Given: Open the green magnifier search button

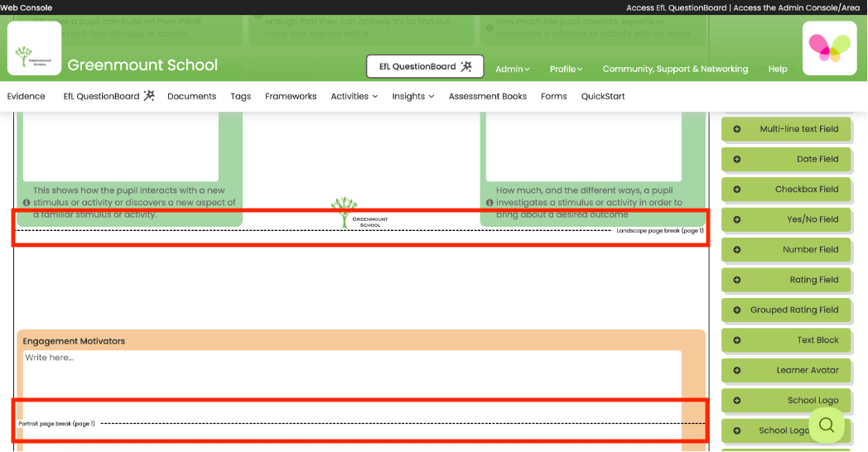Looking at the screenshot, I should [827, 425].
